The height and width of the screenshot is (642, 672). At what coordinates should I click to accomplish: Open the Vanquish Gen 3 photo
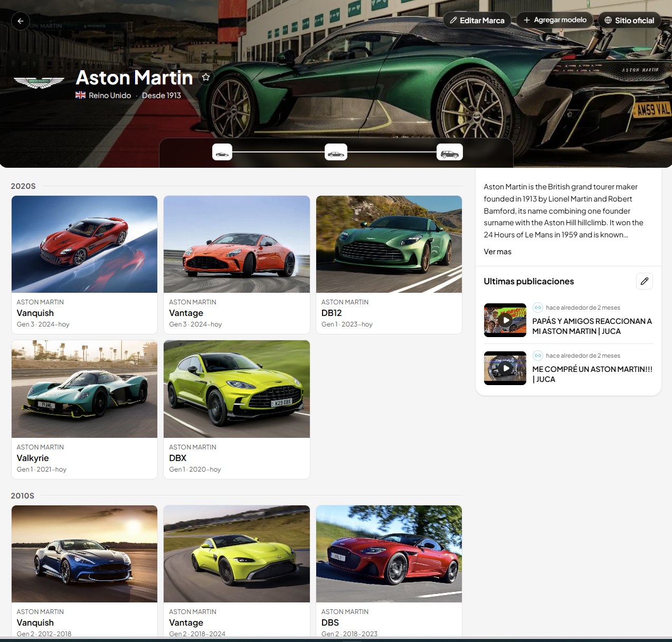tap(84, 244)
